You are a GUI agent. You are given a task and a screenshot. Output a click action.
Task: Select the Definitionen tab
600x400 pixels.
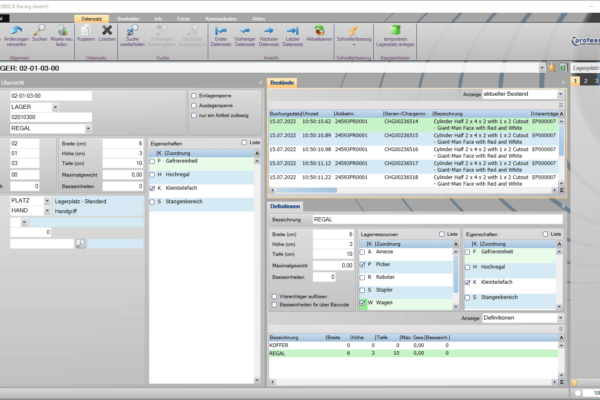[x=285, y=206]
